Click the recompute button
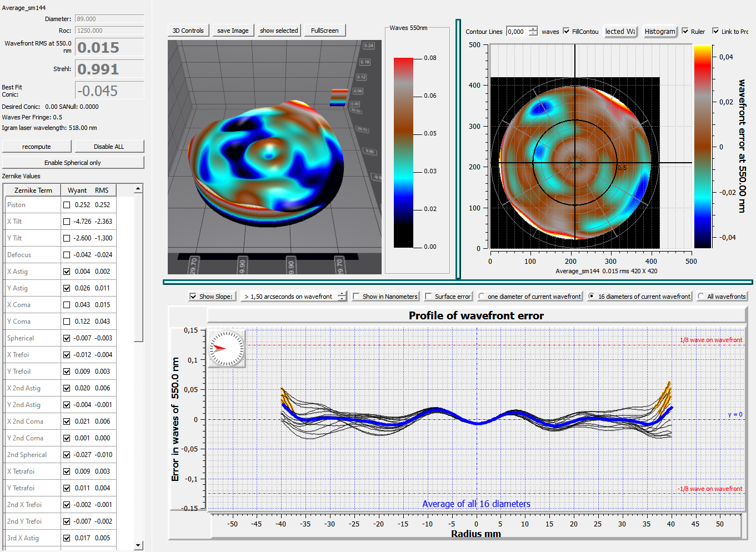This screenshot has height=552, width=756. [x=37, y=147]
